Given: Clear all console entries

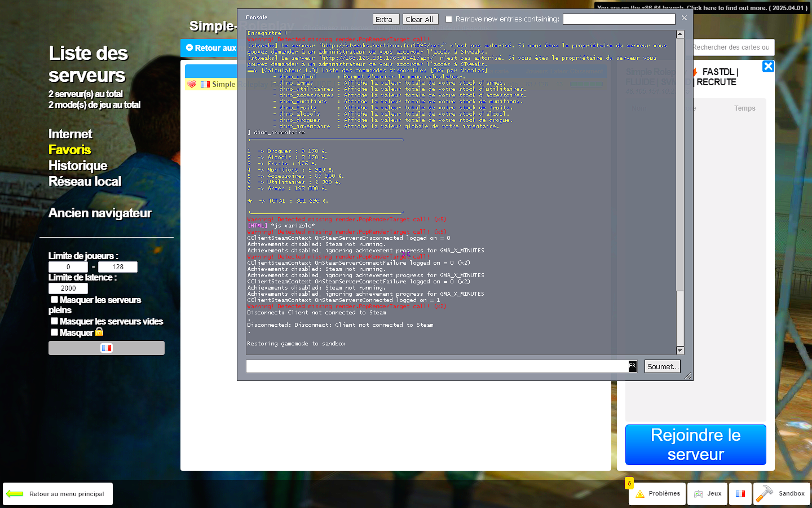Looking at the screenshot, I should click(x=420, y=19).
